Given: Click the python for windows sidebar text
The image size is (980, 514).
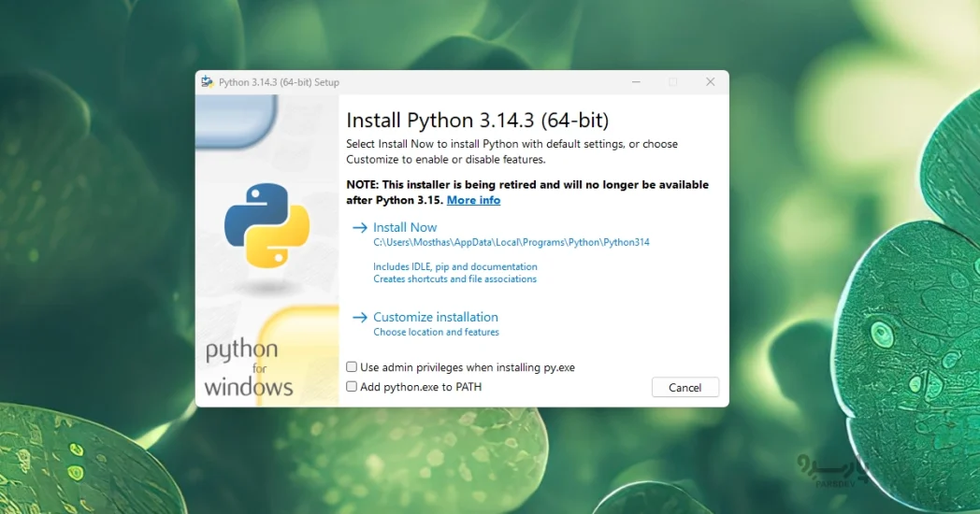Looking at the screenshot, I should [247, 368].
